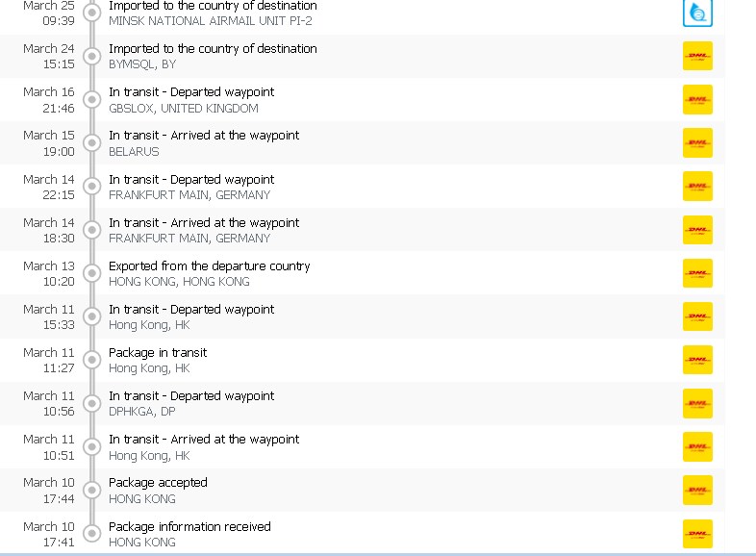Click the DHL icon for Frankfurt arrival at 18:30
Image resolution: width=756 pixels, height=556 pixels.
tap(697, 230)
